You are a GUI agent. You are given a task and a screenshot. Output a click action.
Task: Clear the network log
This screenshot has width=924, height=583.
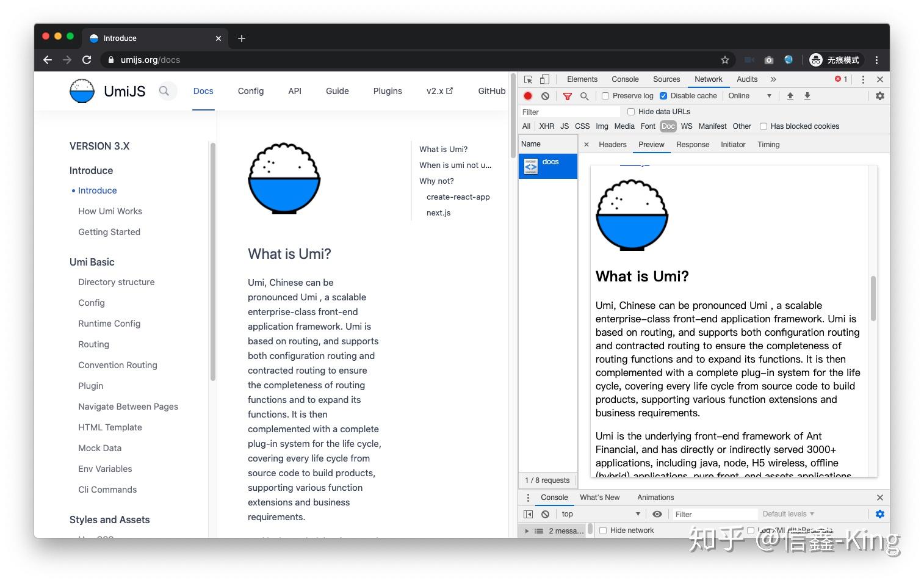tap(545, 96)
